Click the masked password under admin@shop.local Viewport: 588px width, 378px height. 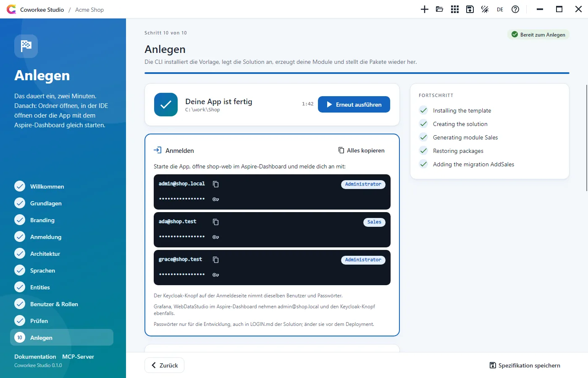182,199
